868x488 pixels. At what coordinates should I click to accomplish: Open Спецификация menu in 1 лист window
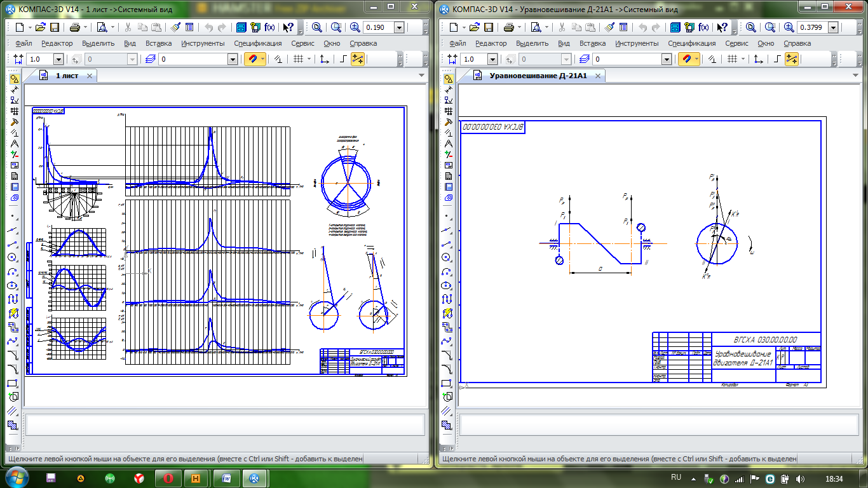[257, 43]
